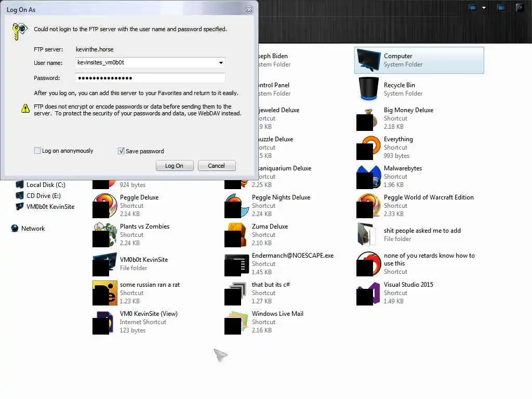Click the Puzzle Deluxe shortcut label
The width and height of the screenshot is (532, 399).
pos(275,139)
